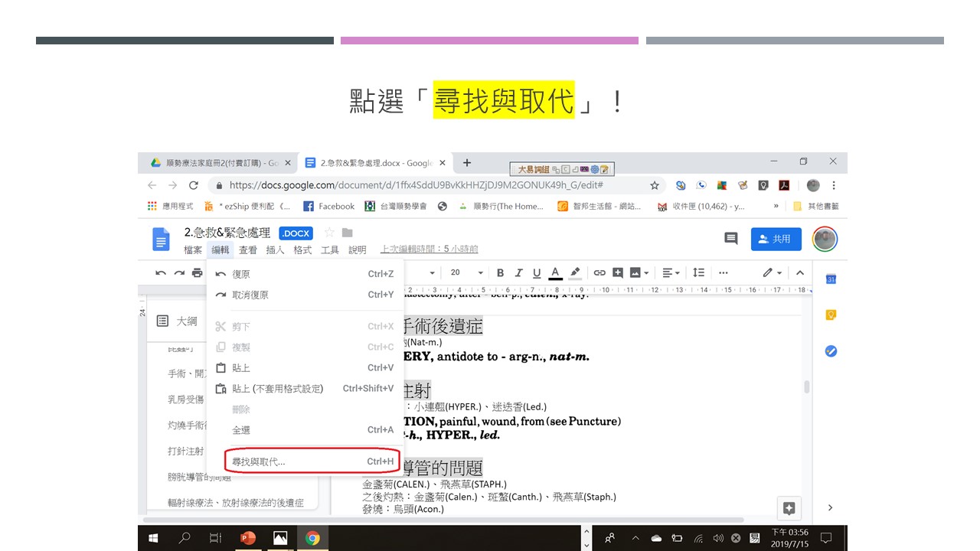Image resolution: width=980 pixels, height=551 pixels.
Task: Click the move to folder icon
Action: pyautogui.click(x=348, y=233)
